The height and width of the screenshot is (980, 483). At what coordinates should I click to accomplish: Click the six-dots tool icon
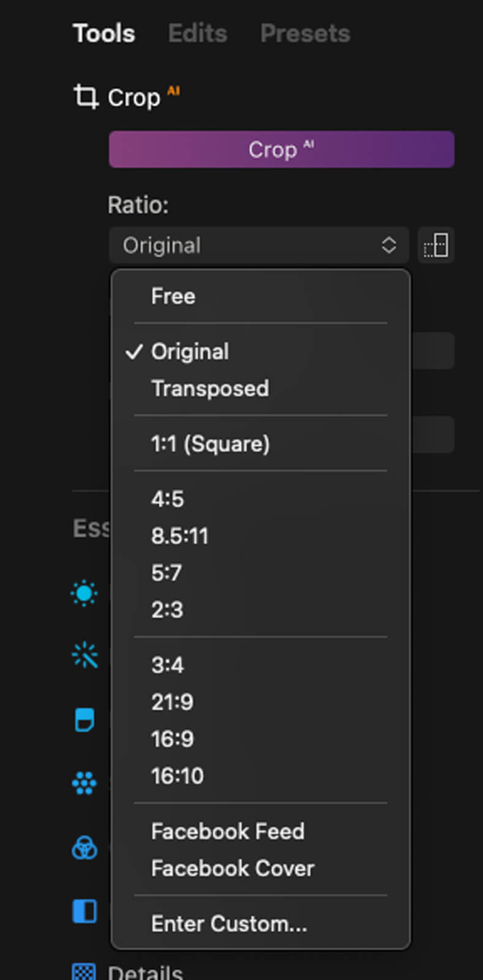tap(84, 783)
